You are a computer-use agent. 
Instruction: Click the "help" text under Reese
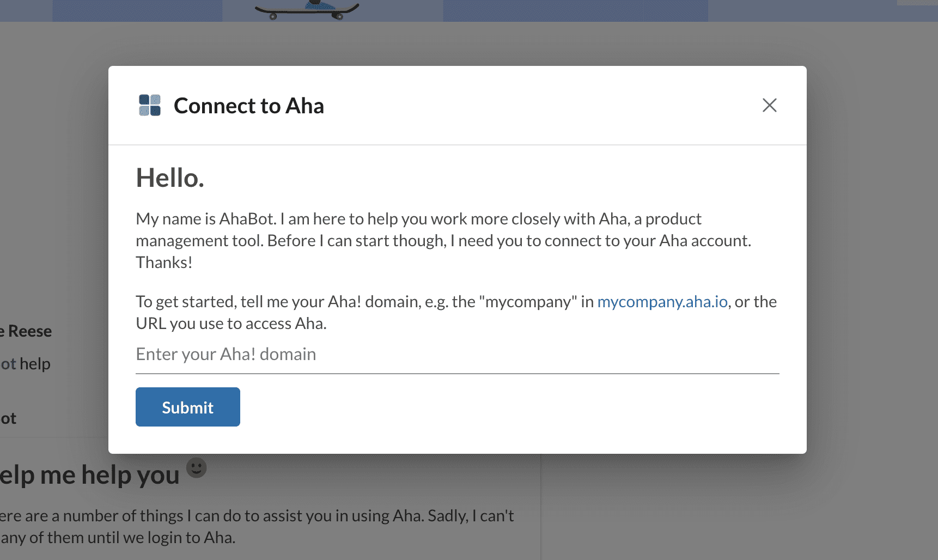(x=35, y=364)
